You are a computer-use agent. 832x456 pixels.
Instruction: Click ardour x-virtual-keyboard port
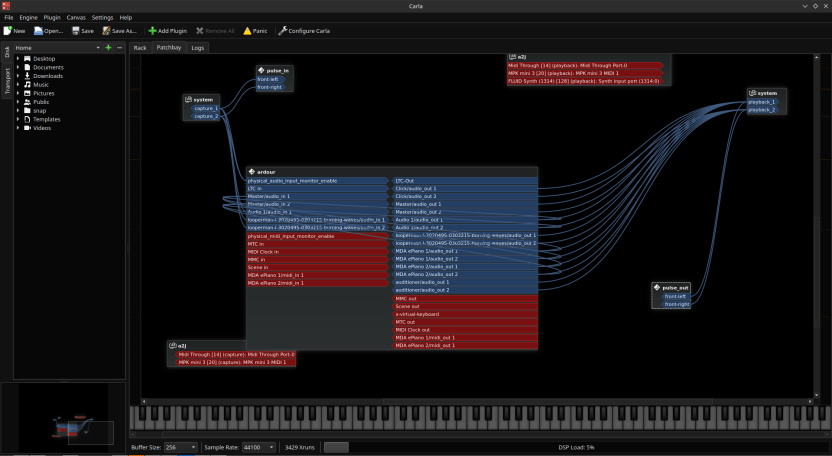pos(465,314)
